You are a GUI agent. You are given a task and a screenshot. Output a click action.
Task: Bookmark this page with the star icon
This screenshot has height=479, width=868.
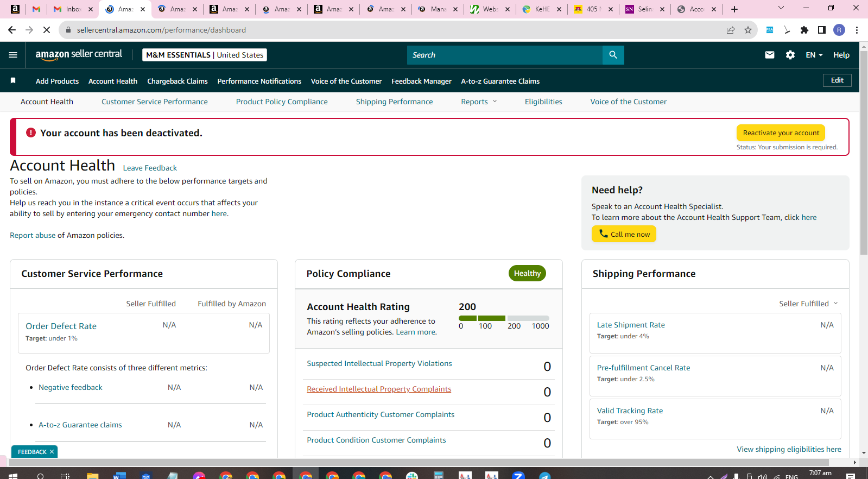(748, 30)
